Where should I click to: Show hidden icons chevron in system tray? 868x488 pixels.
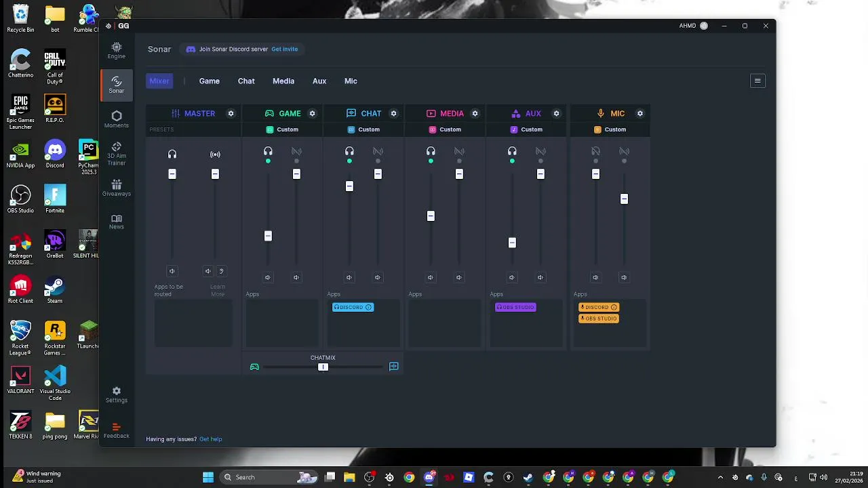(x=720, y=477)
